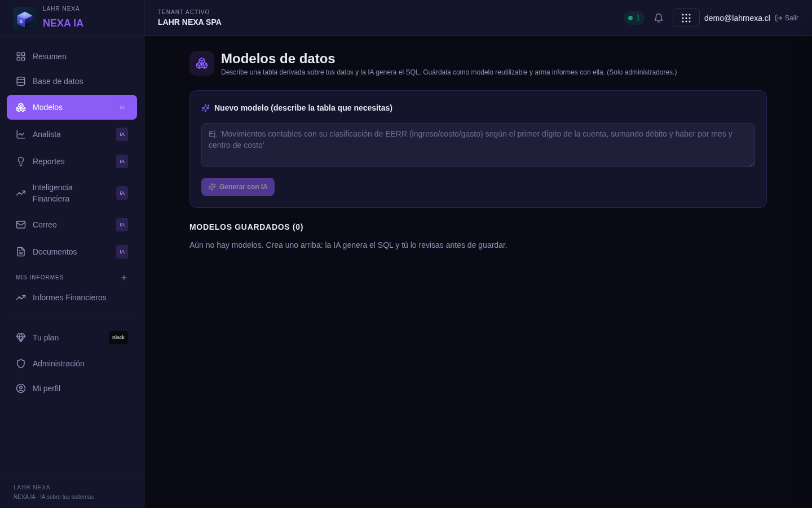This screenshot has width=812, height=508.
Task: Focus the new model description textarea
Action: (478, 145)
